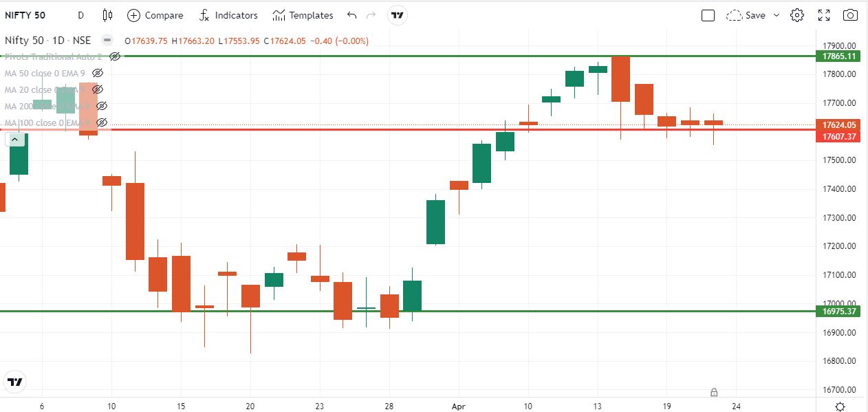
Task: Click the TradingView logo at bottom left
Action: 14,382
